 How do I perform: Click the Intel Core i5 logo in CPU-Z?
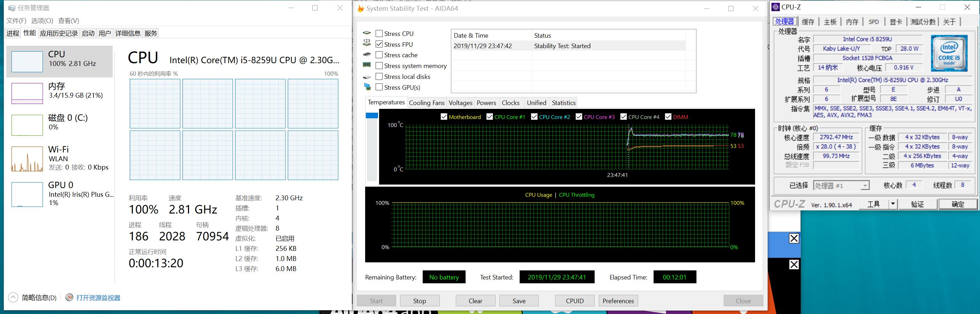(x=949, y=53)
